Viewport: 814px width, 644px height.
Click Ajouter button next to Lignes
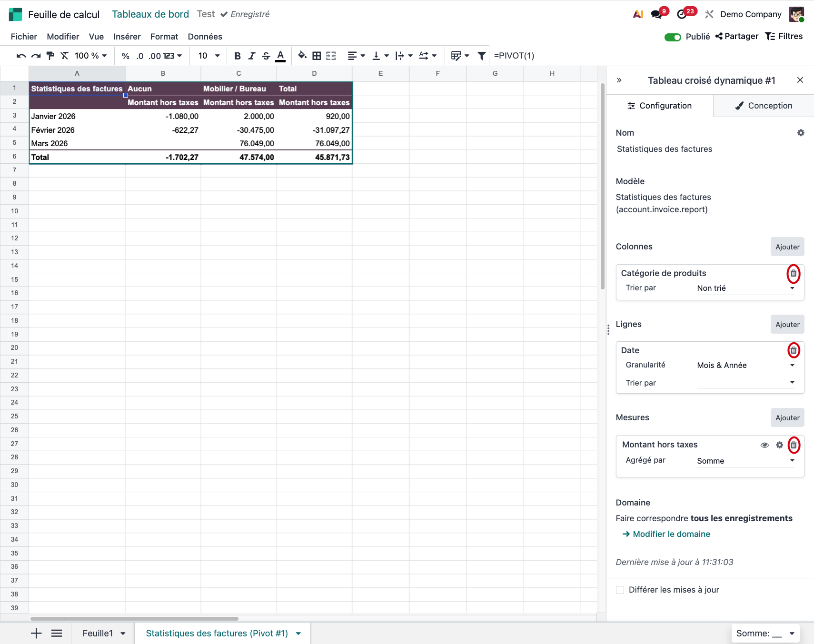pos(787,325)
